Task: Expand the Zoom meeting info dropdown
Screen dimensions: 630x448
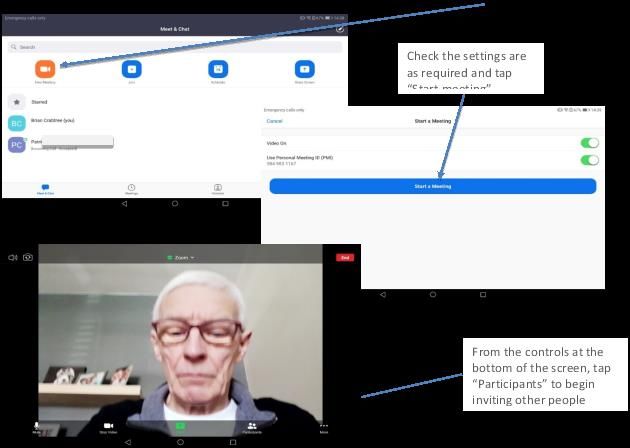Action: click(x=181, y=258)
